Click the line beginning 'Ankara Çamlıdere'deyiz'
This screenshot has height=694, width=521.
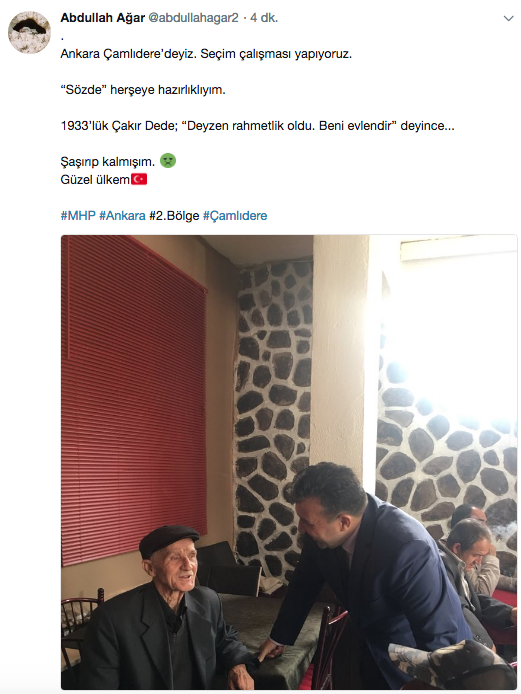[x=206, y=54]
